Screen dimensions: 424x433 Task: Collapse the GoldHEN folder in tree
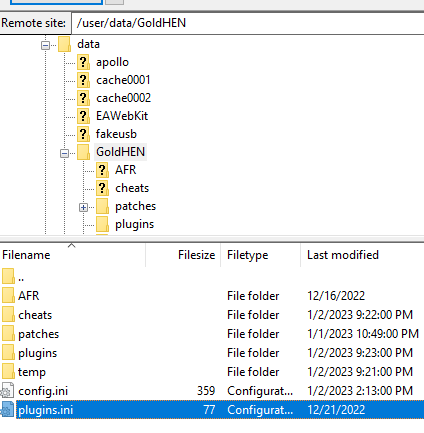[64, 153]
